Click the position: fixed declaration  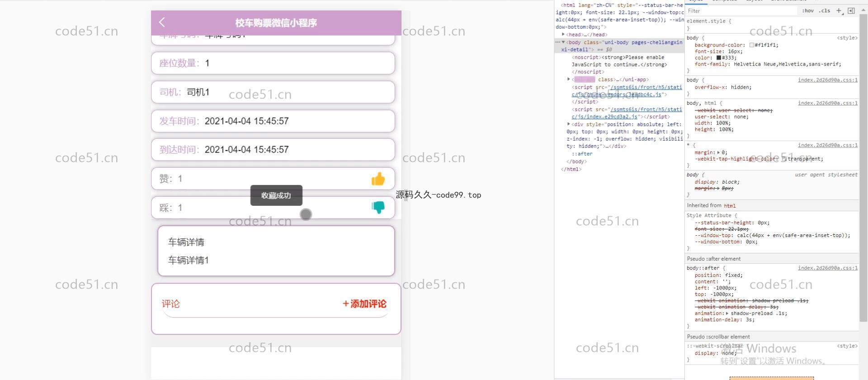(x=718, y=275)
